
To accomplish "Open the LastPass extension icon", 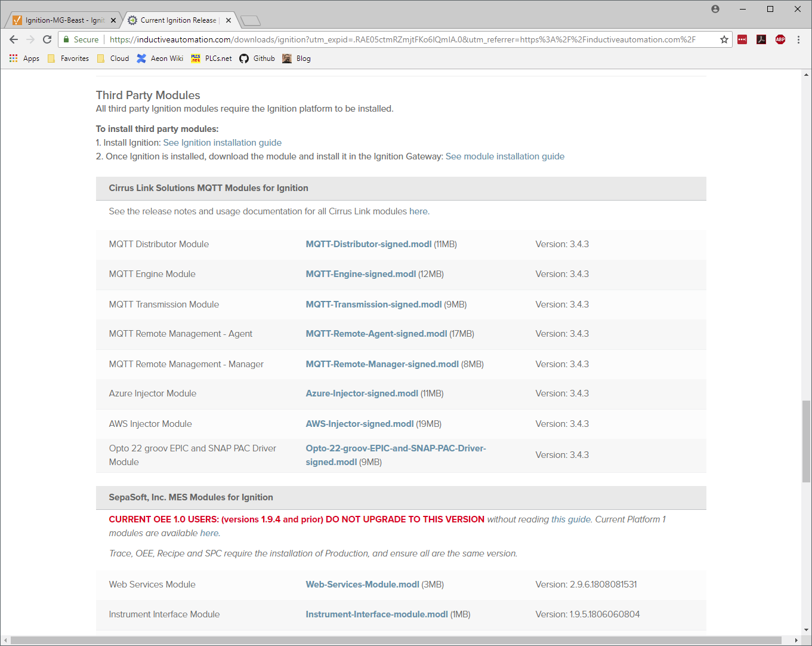I will point(742,39).
